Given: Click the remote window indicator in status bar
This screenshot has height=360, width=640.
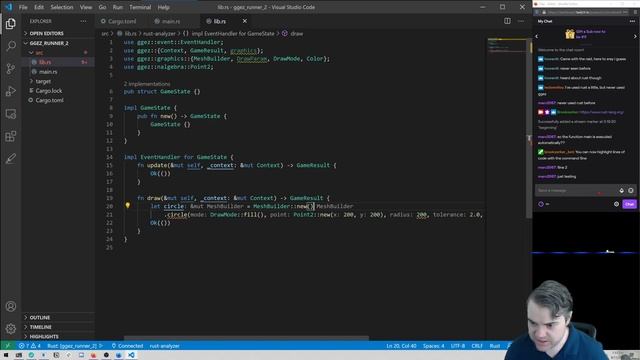Looking at the screenshot, I should click(7, 346).
